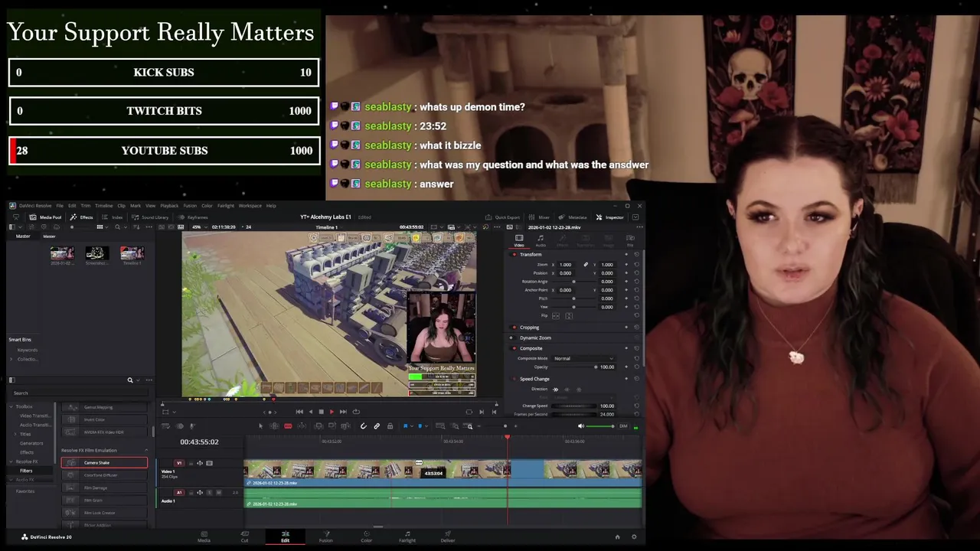Activate the red Blade Edit tool
This screenshot has height=551, width=980.
(288, 426)
